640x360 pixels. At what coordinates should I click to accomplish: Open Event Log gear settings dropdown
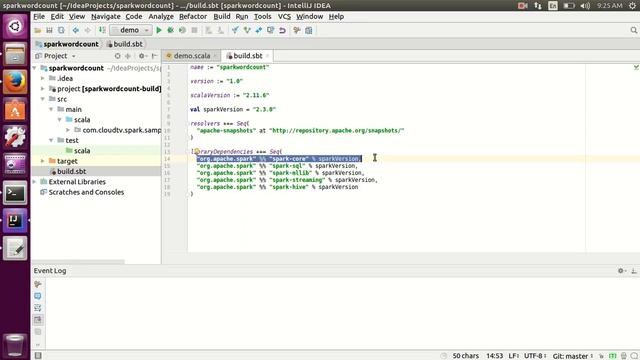pos(622,271)
